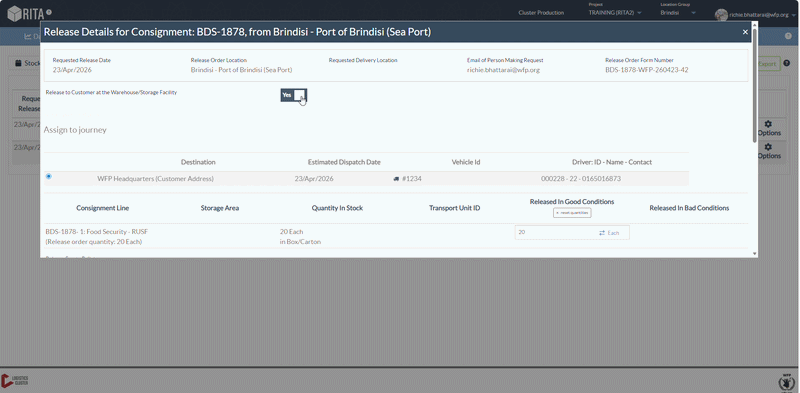Close the Release Details dialog

click(x=745, y=32)
